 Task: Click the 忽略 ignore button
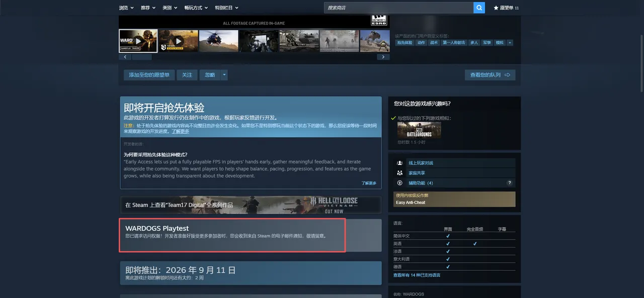pyautogui.click(x=210, y=75)
